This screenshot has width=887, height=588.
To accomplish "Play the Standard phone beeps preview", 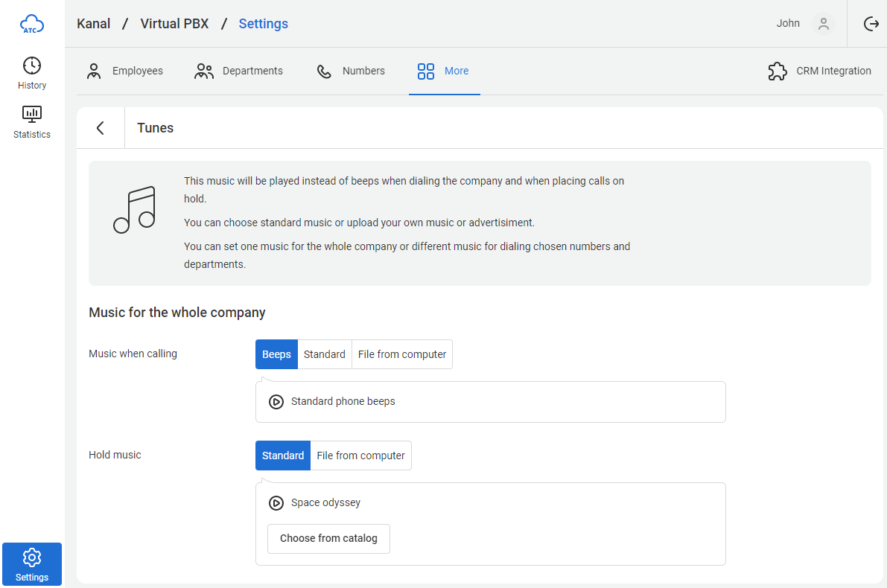I will click(x=276, y=402).
